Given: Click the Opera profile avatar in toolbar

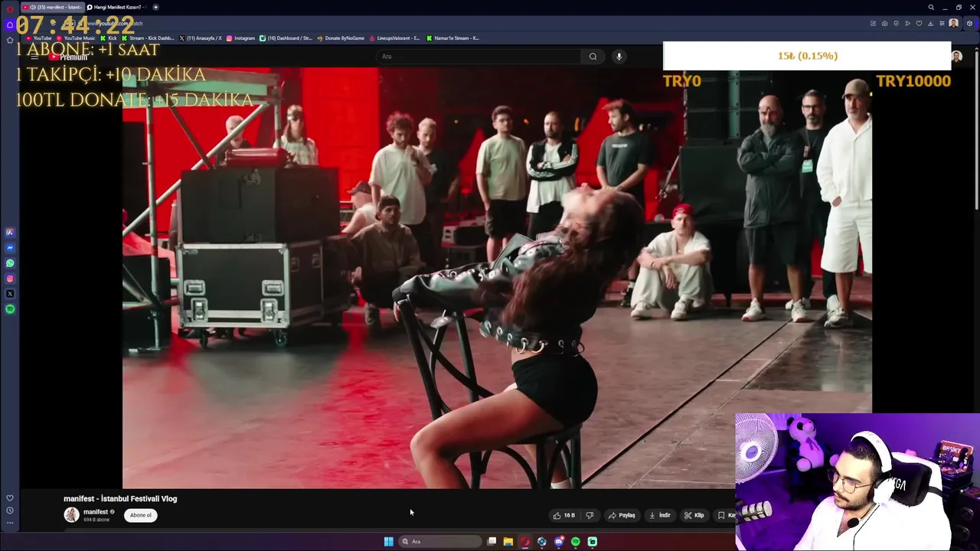Looking at the screenshot, I should (x=954, y=24).
